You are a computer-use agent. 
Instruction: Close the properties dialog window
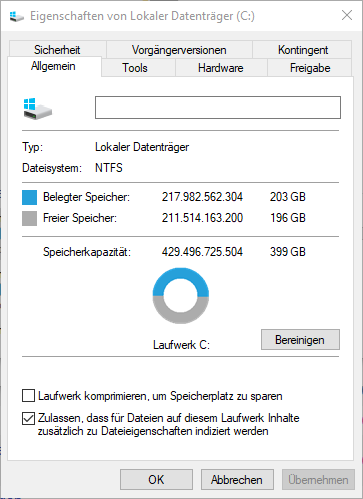(347, 15)
